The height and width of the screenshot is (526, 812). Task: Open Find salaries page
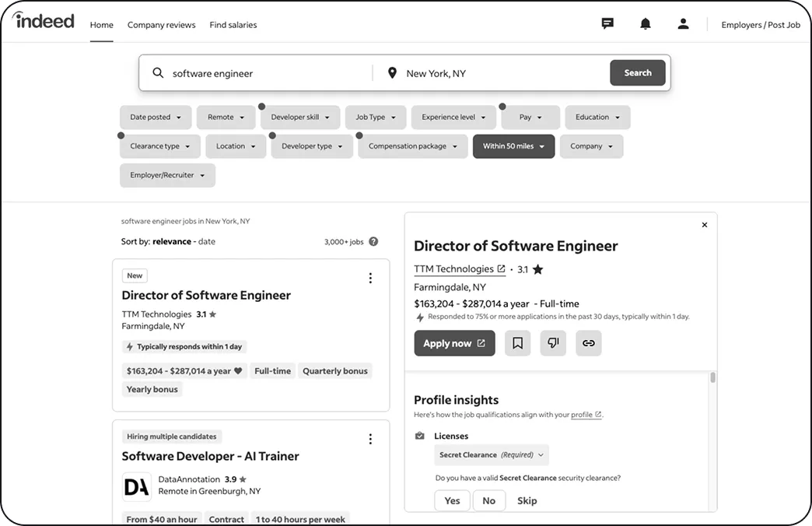pos(233,25)
